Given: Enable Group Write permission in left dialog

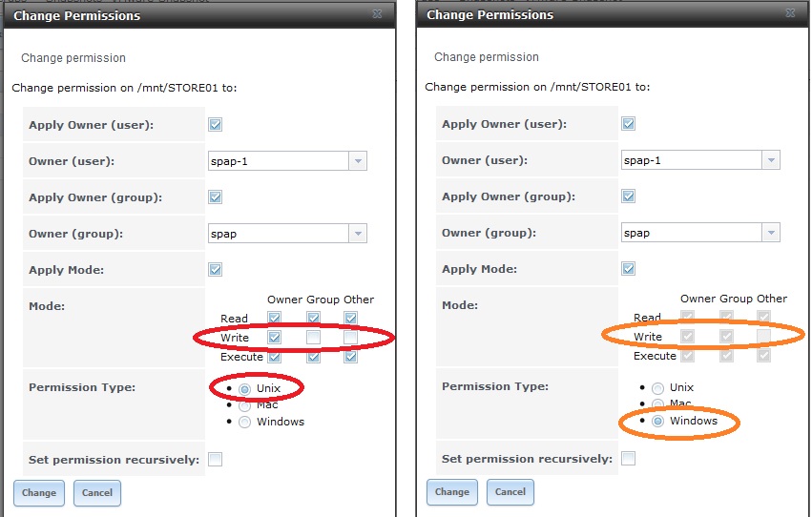Looking at the screenshot, I should pos(313,338).
